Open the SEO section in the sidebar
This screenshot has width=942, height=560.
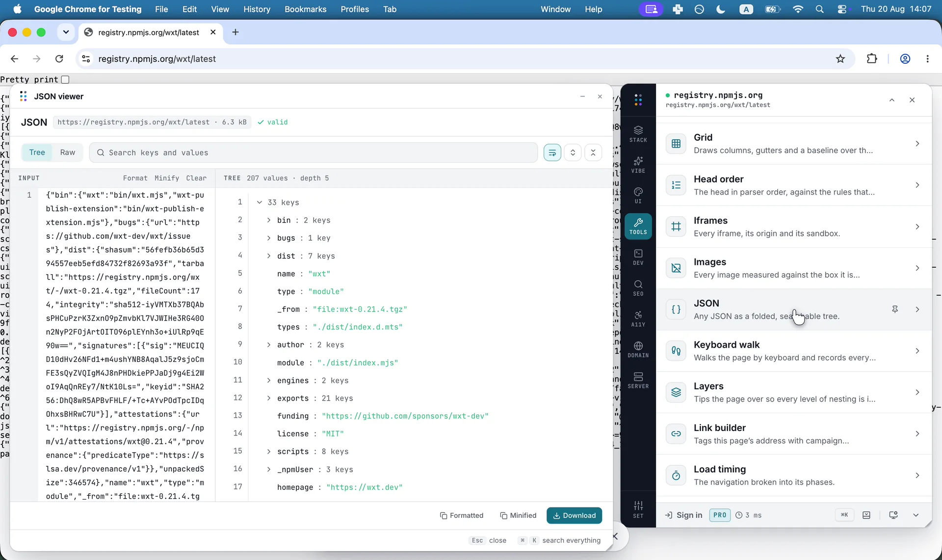click(x=638, y=288)
